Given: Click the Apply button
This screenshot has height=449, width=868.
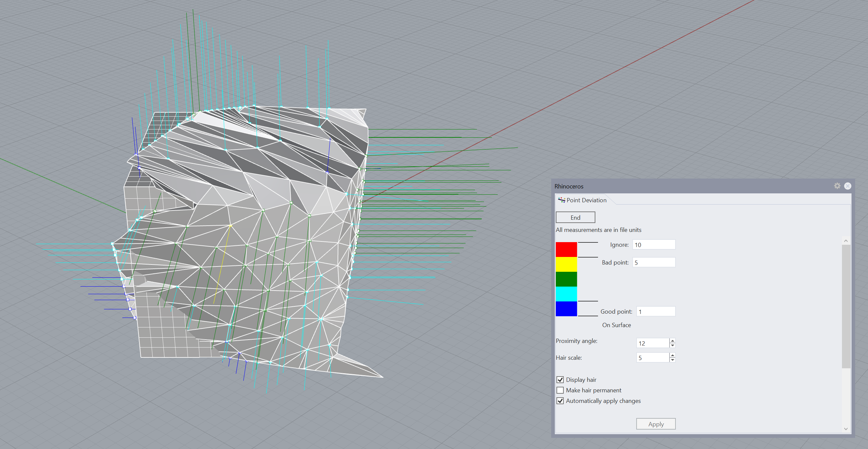Looking at the screenshot, I should (656, 424).
